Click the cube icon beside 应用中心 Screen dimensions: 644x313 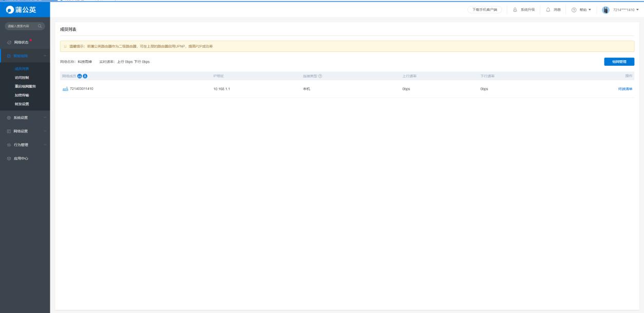pyautogui.click(x=9, y=158)
